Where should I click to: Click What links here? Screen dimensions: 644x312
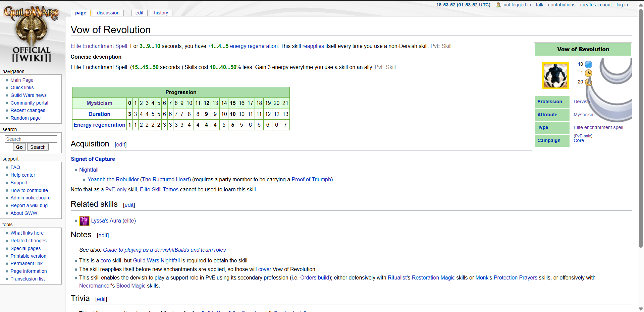(x=27, y=233)
